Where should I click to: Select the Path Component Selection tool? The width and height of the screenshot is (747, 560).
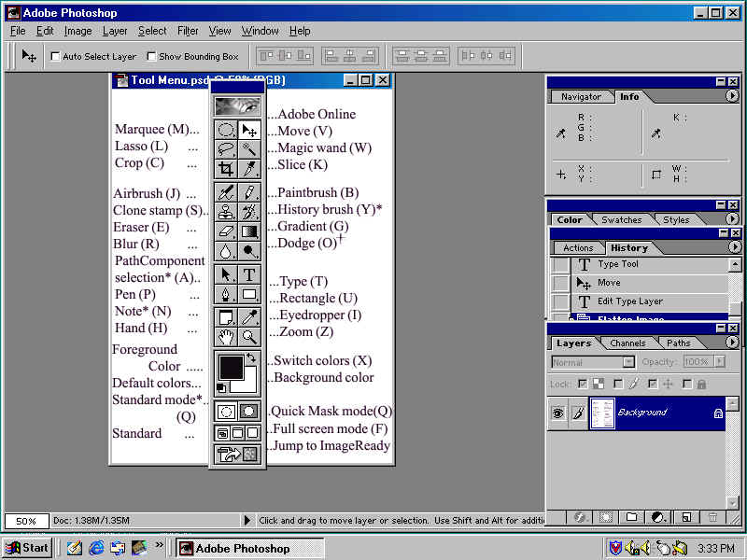(226, 274)
